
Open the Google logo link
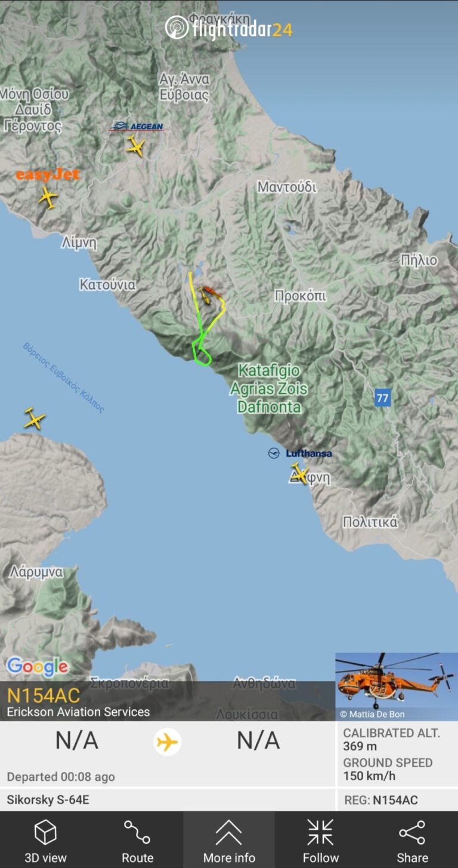coord(38,667)
